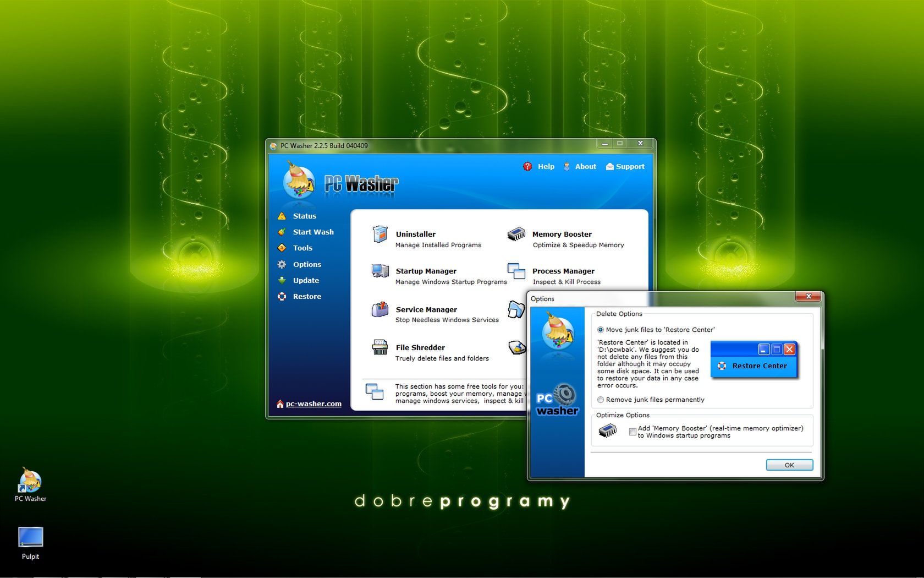The width and height of the screenshot is (924, 578).
Task: Open File Shredder tool
Action: click(x=420, y=348)
